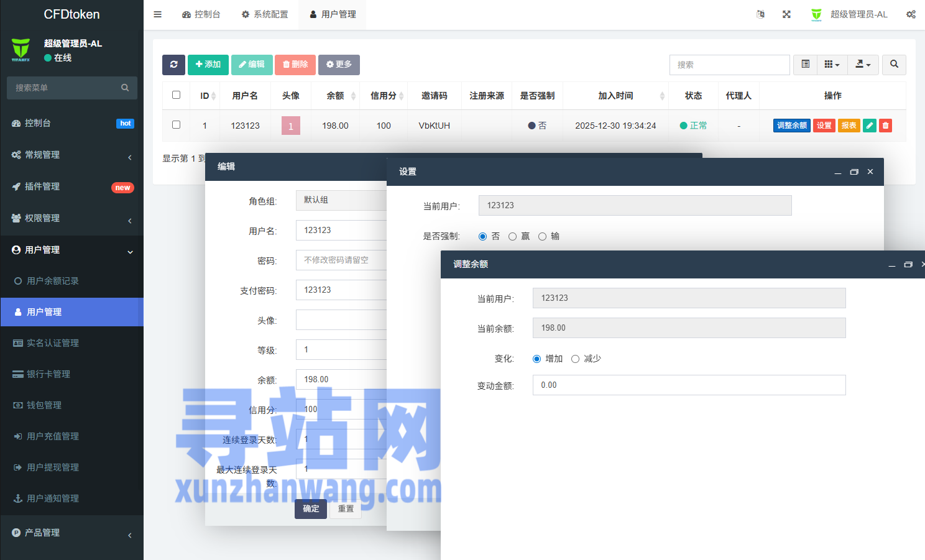Viewport: 925px width, 560px height.
Task: Expand the 常规管理 sidebar menu
Action: [x=71, y=155]
